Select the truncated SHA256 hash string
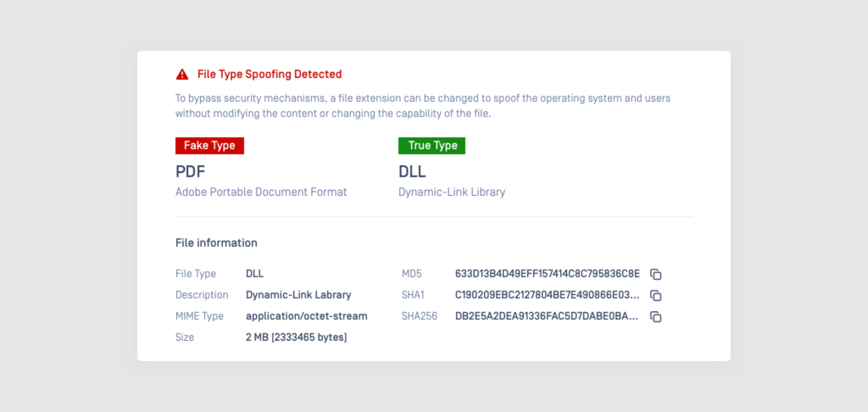Image resolution: width=868 pixels, height=412 pixels. click(547, 316)
